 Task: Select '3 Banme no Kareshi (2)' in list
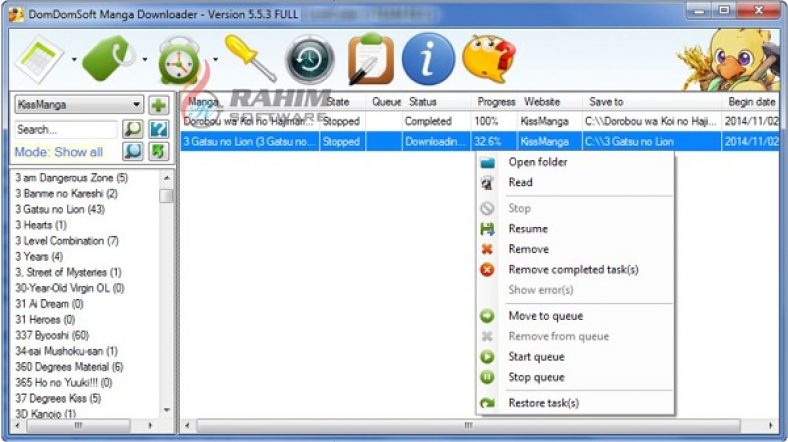point(66,193)
